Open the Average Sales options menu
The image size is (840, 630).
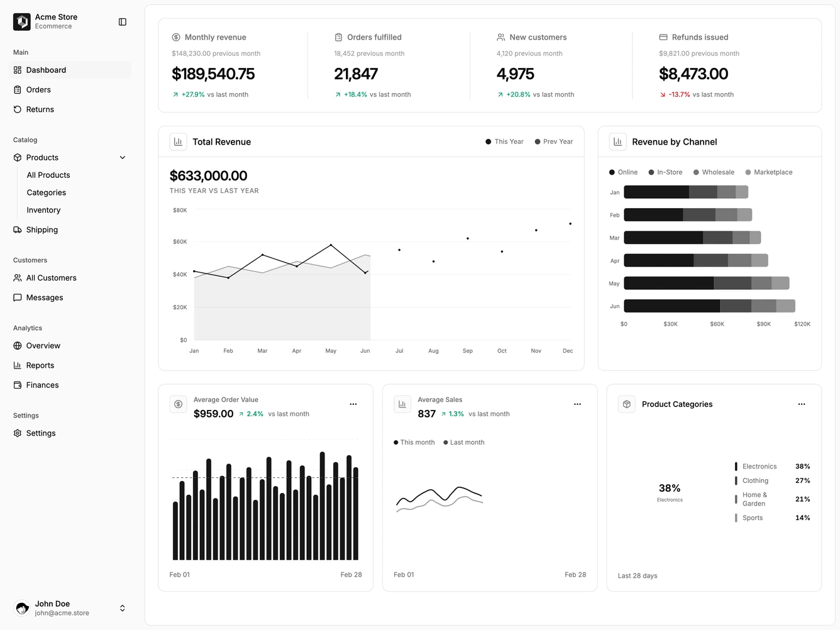(x=577, y=404)
